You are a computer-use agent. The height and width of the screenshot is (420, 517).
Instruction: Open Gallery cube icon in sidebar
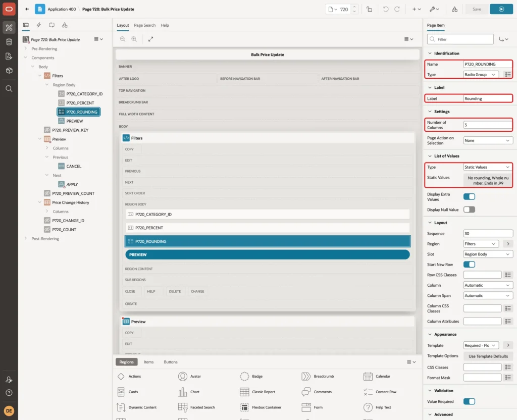pyautogui.click(x=9, y=70)
